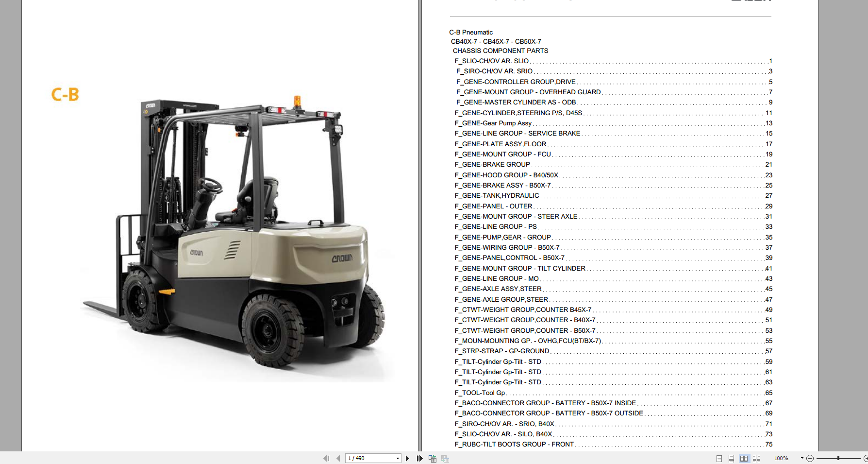
Task: Click the zoom in plus icon
Action: 866,458
